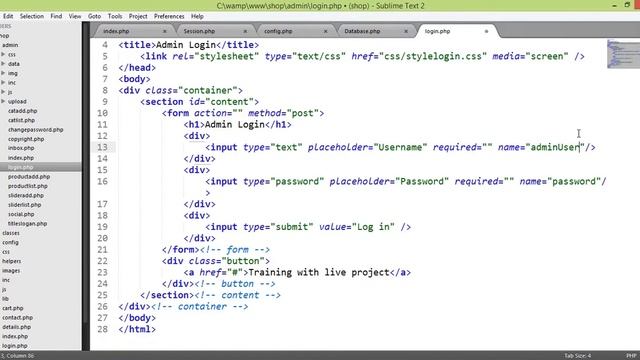This screenshot has width=640, height=360.
Task: Close the index.php editor tab
Action: tap(164, 31)
